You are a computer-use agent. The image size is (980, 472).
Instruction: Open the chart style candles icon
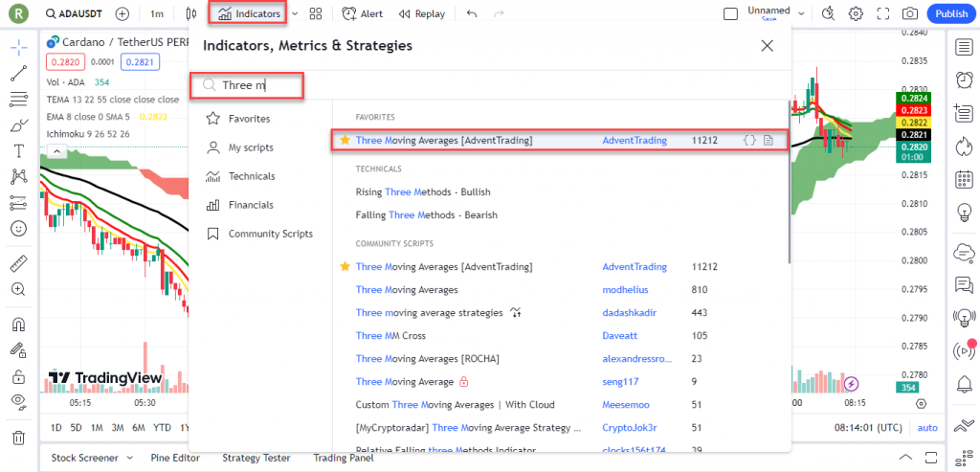click(x=191, y=13)
